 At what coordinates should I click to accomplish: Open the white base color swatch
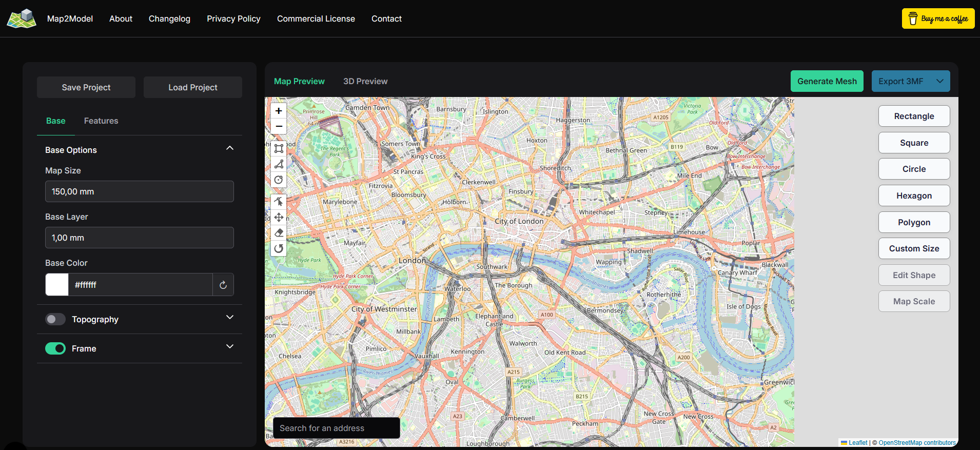tap(57, 285)
